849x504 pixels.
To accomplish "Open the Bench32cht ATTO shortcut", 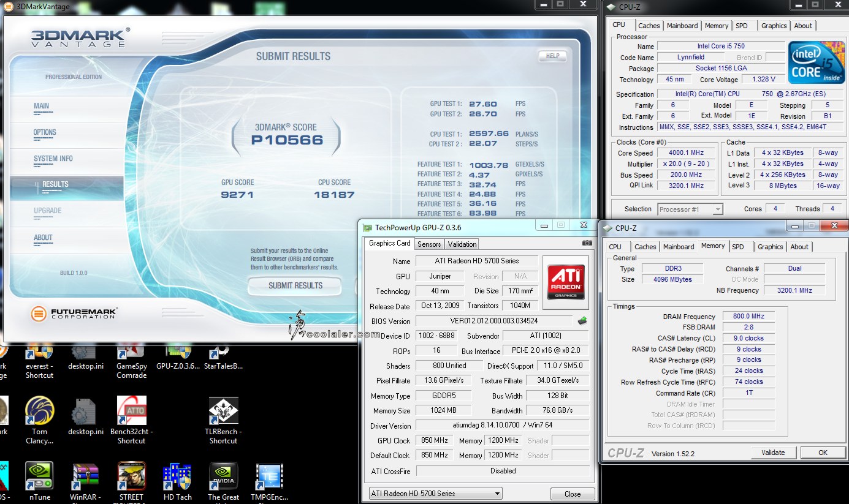I will (131, 419).
